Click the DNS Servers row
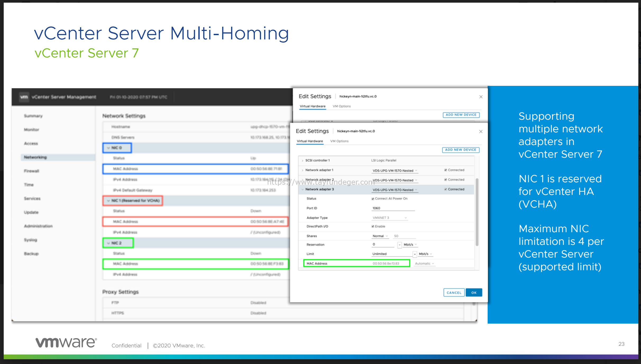 point(196,138)
